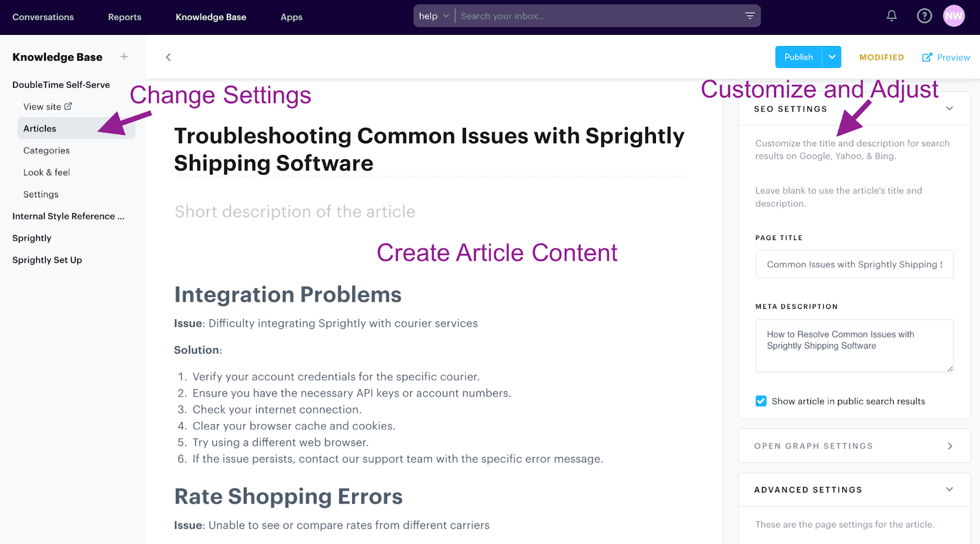The width and height of the screenshot is (980, 544).
Task: Switch to the Conversations menu
Action: [x=42, y=17]
